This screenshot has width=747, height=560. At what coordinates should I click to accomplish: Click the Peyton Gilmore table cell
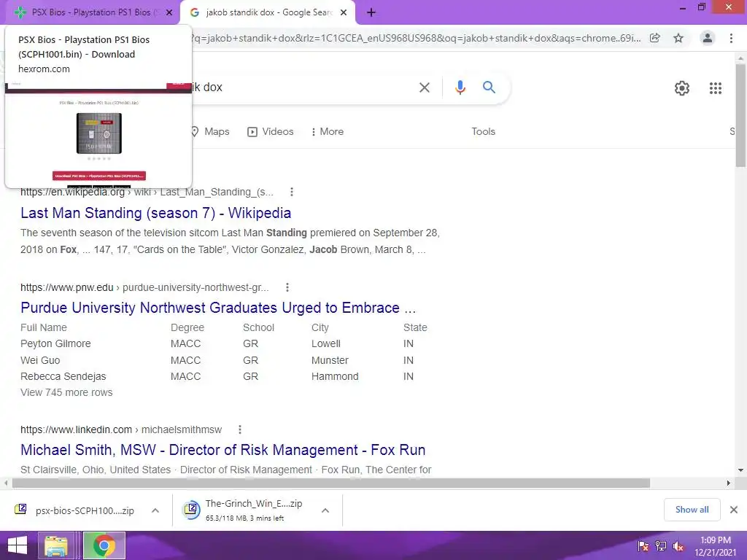pos(55,344)
